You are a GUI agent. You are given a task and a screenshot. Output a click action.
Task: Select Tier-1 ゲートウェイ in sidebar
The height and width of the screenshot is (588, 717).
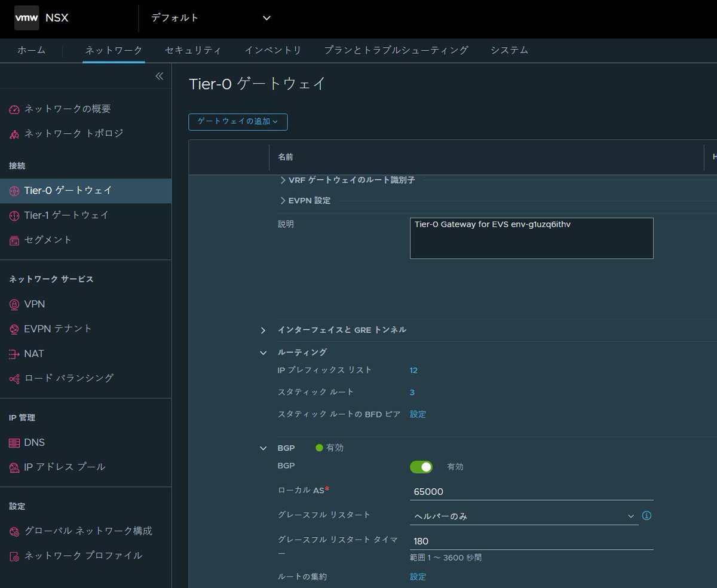pos(66,215)
